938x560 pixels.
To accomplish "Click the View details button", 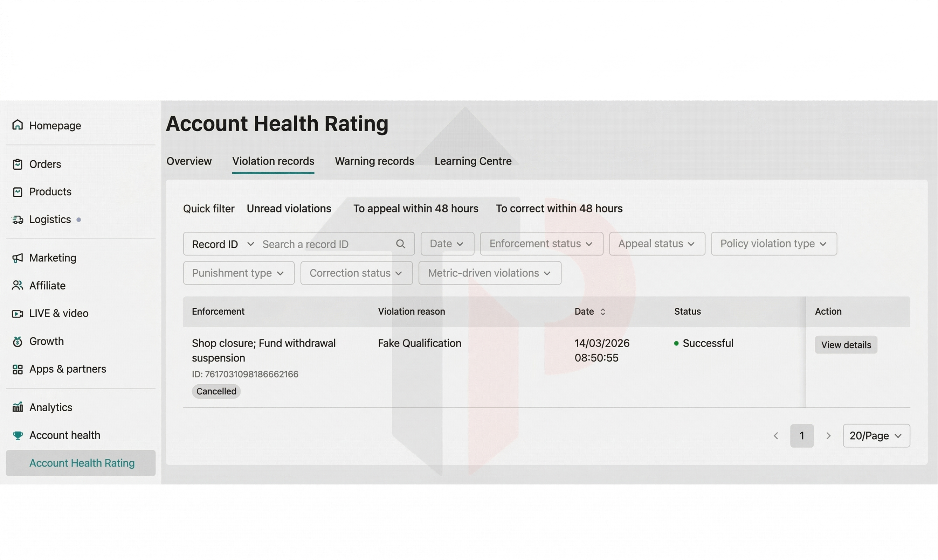I will coord(846,345).
